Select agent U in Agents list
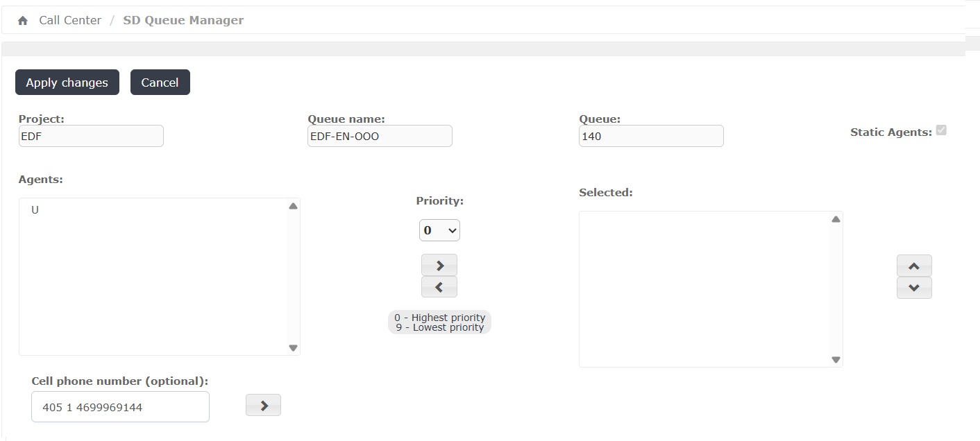Viewport: 980px width, 441px height. pos(35,209)
